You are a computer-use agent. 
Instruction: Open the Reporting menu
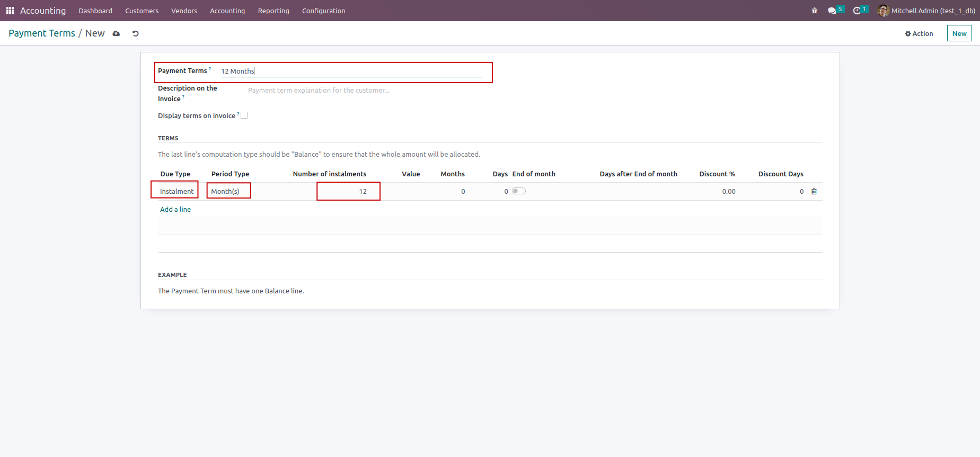click(x=273, y=11)
